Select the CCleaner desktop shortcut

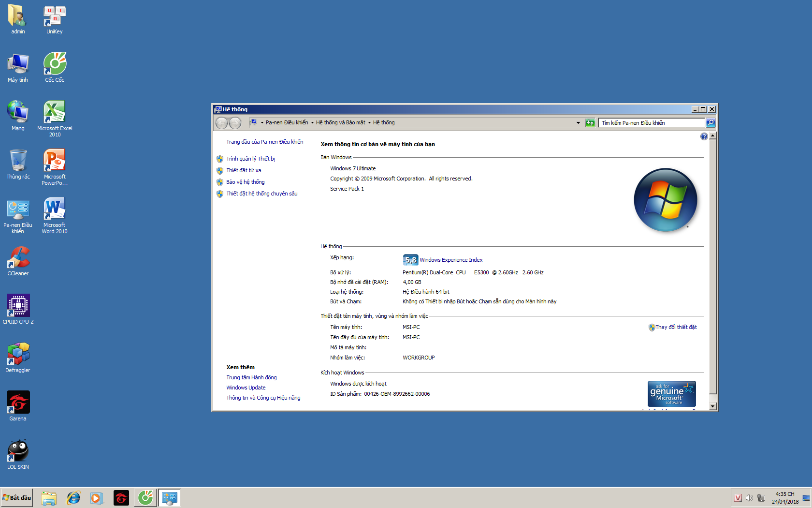coord(18,261)
